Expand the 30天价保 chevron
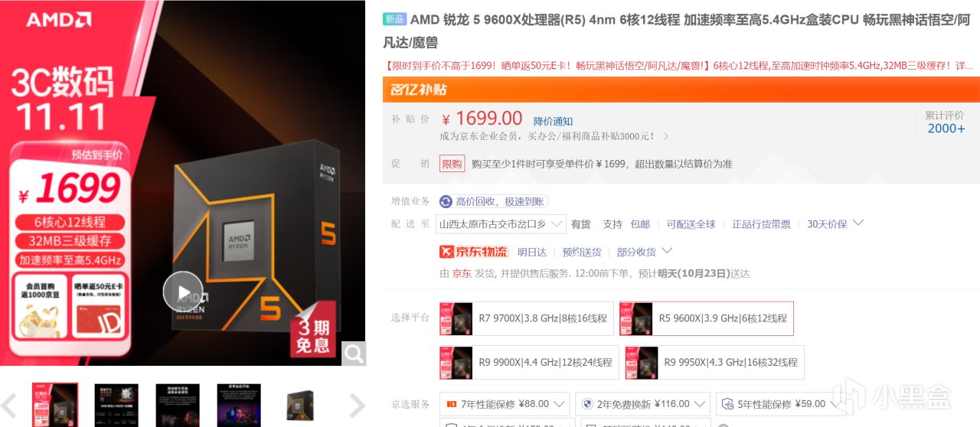The width and height of the screenshot is (980, 427). point(857,223)
